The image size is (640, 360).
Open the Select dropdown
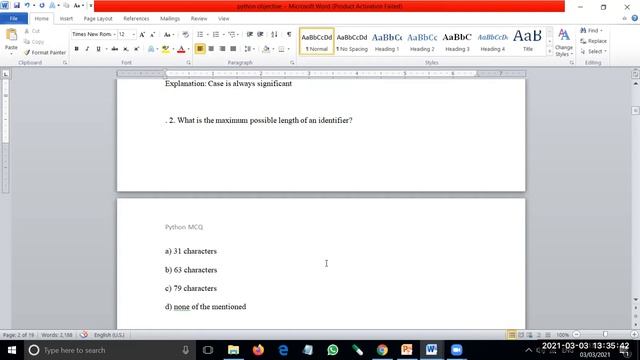tap(593, 51)
